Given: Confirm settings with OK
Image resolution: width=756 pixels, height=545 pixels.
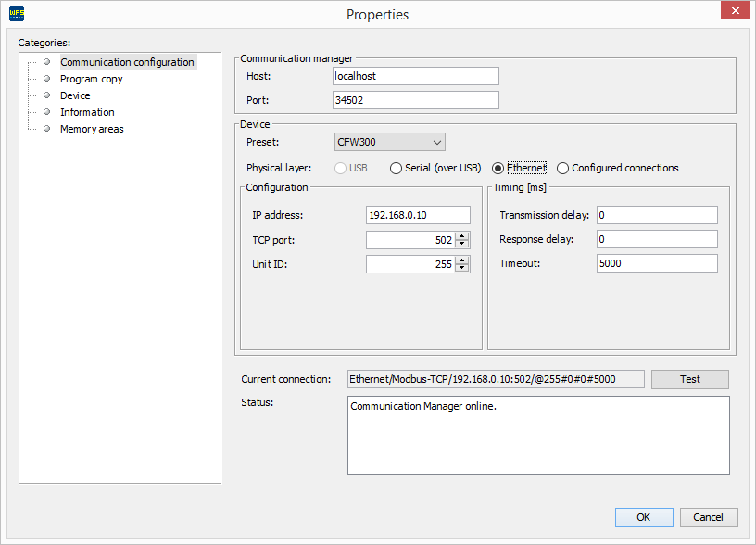Looking at the screenshot, I should point(644,517).
